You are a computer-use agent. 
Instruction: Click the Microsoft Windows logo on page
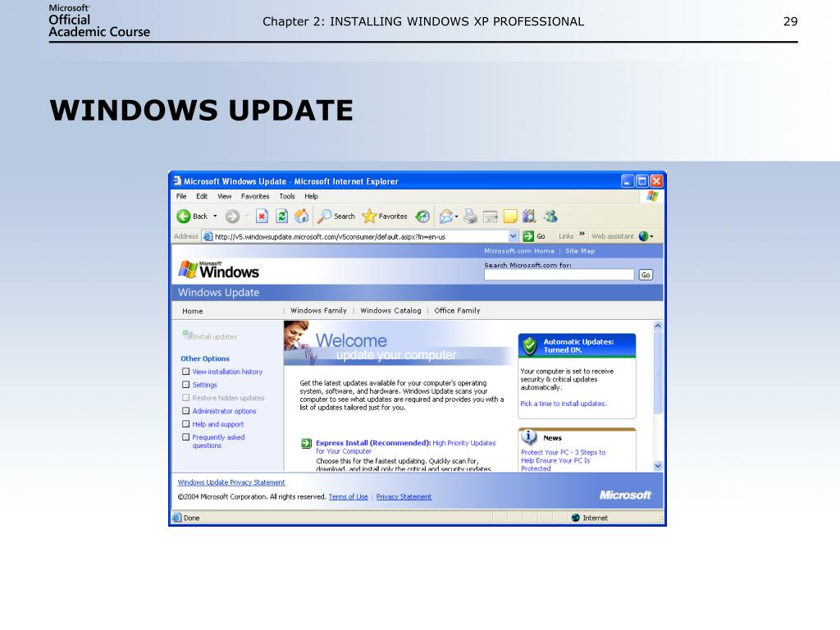tap(218, 269)
